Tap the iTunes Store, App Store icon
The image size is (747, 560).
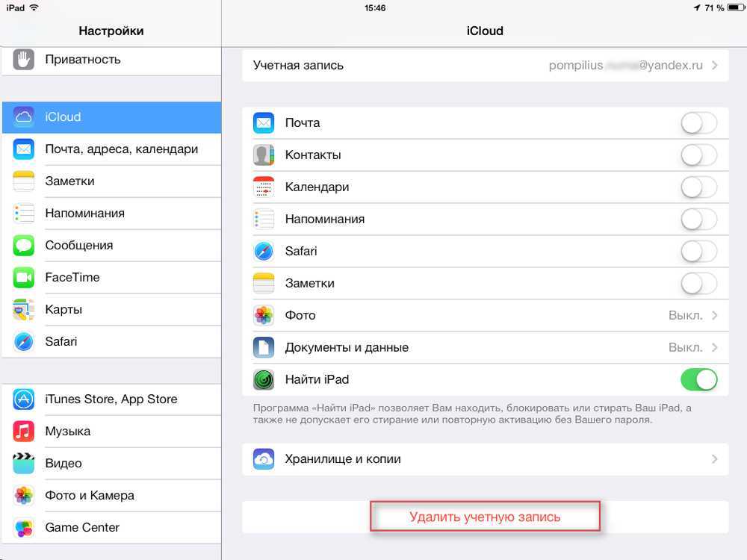coord(23,399)
